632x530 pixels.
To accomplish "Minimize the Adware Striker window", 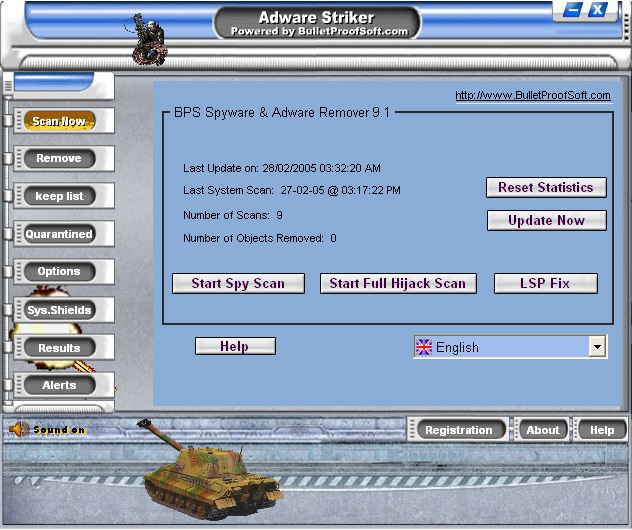I will click(x=572, y=9).
